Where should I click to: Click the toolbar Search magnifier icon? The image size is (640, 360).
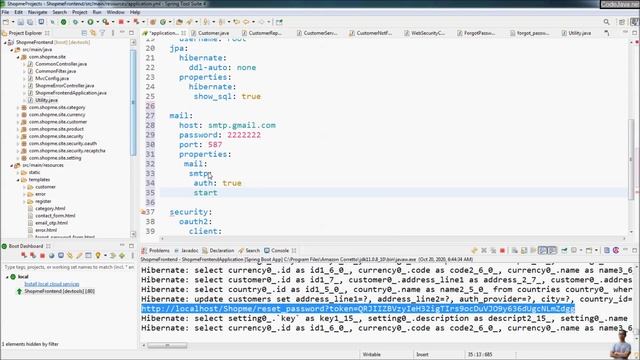(x=607, y=22)
